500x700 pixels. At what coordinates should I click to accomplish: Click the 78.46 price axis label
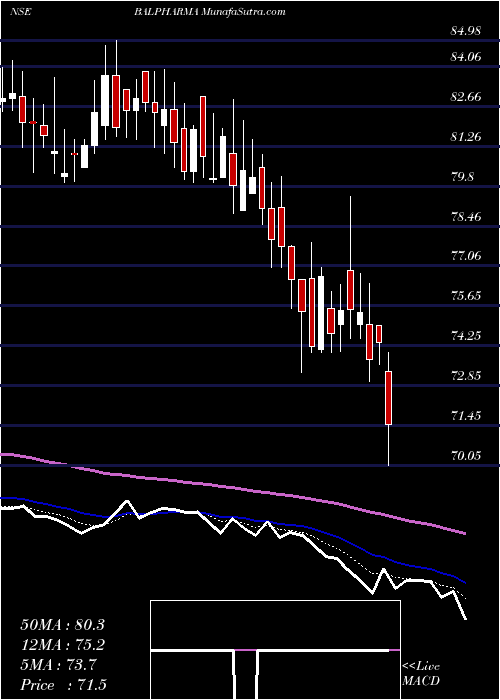coord(466,217)
